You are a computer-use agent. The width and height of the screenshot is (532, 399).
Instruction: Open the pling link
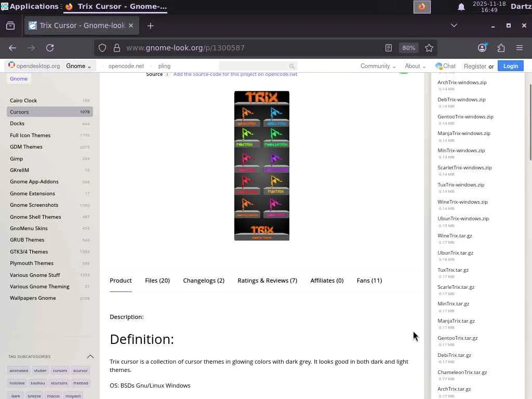pyautogui.click(x=164, y=66)
